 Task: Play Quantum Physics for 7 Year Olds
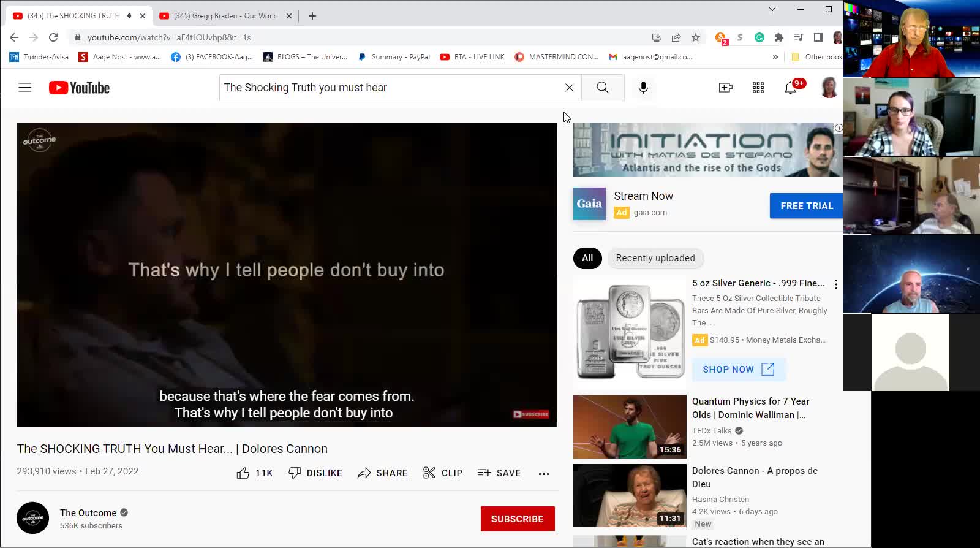coord(630,427)
